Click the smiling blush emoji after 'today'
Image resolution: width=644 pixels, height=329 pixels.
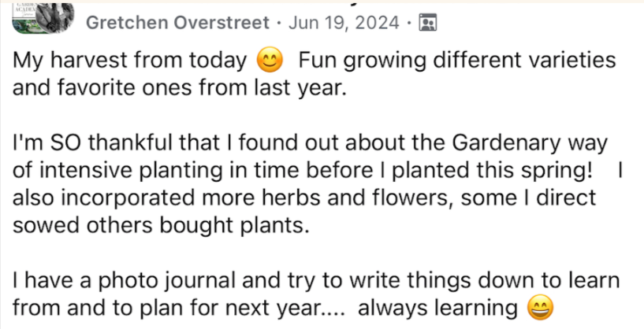pos(270,60)
